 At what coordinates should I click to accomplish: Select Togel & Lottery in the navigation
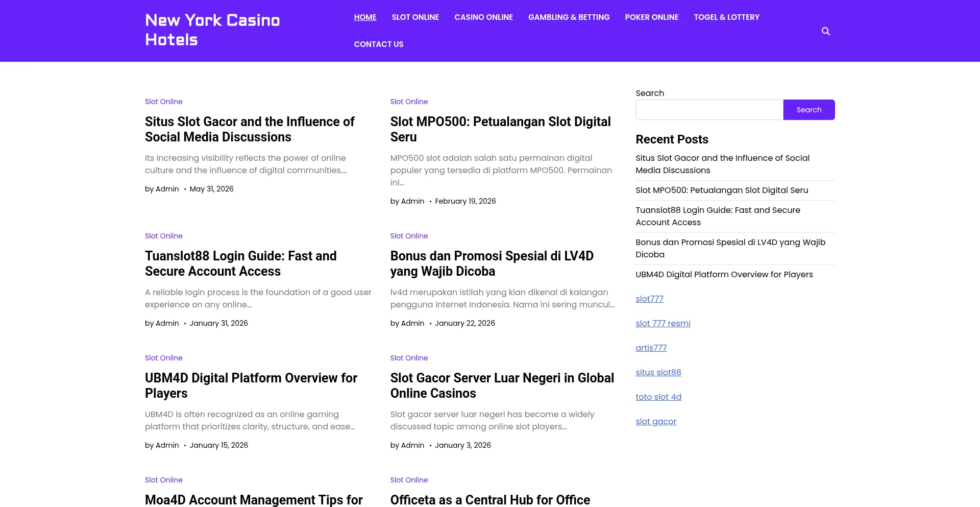(727, 17)
